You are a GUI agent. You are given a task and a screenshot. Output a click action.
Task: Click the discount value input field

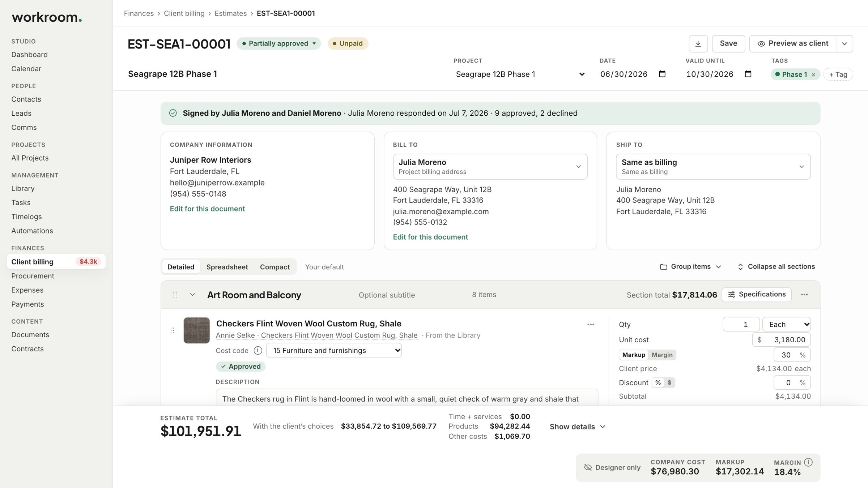[x=792, y=382]
